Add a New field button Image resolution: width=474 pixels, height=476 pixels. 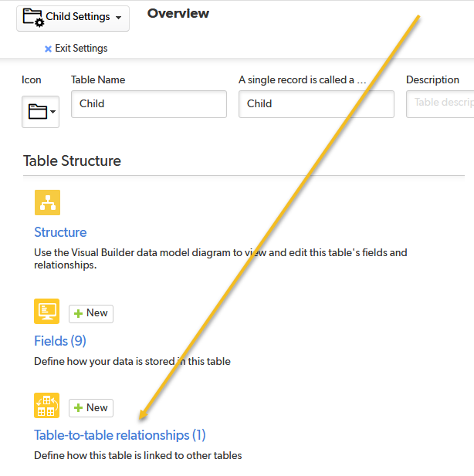tap(91, 314)
